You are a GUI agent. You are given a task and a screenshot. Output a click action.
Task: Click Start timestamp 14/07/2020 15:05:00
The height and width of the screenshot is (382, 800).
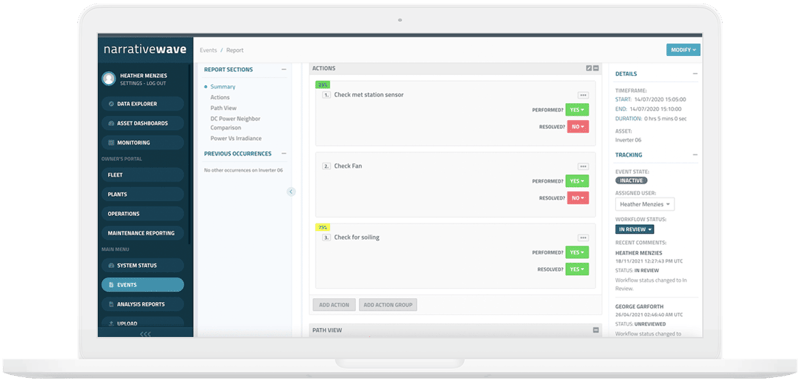click(x=661, y=99)
